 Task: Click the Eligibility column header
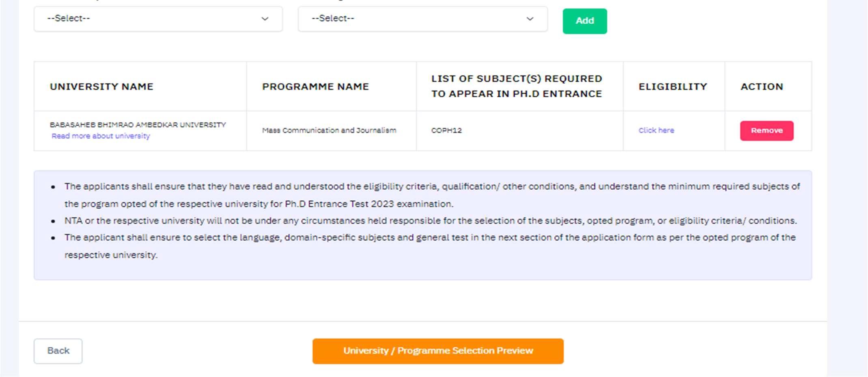pyautogui.click(x=672, y=87)
